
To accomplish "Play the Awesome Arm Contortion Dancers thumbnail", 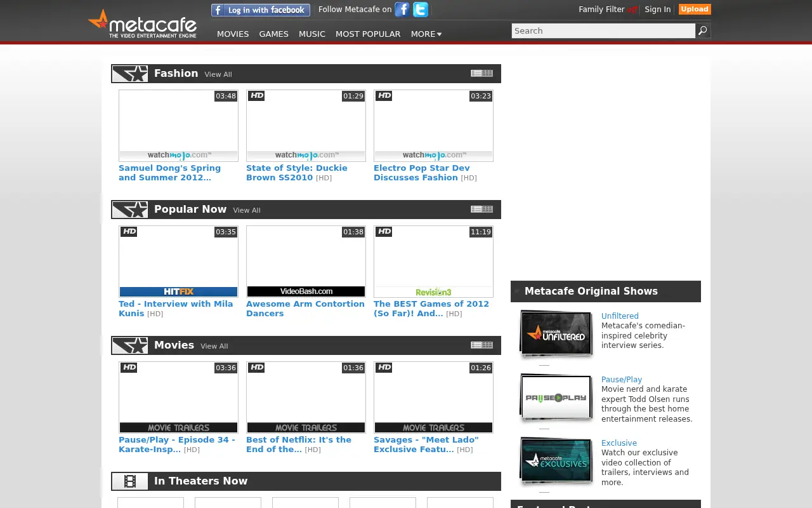I will coord(306,261).
